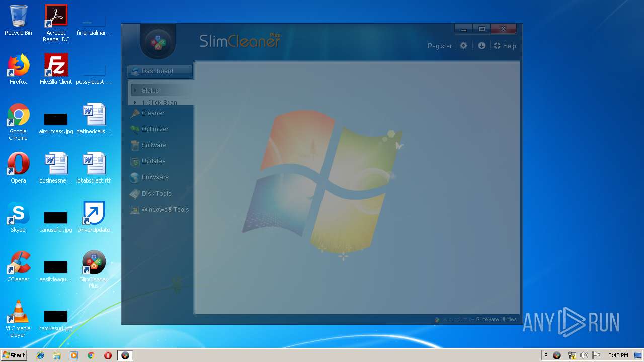644x362 pixels.
Task: Select the Acrobat Reader DC shortcut
Action: 56,23
